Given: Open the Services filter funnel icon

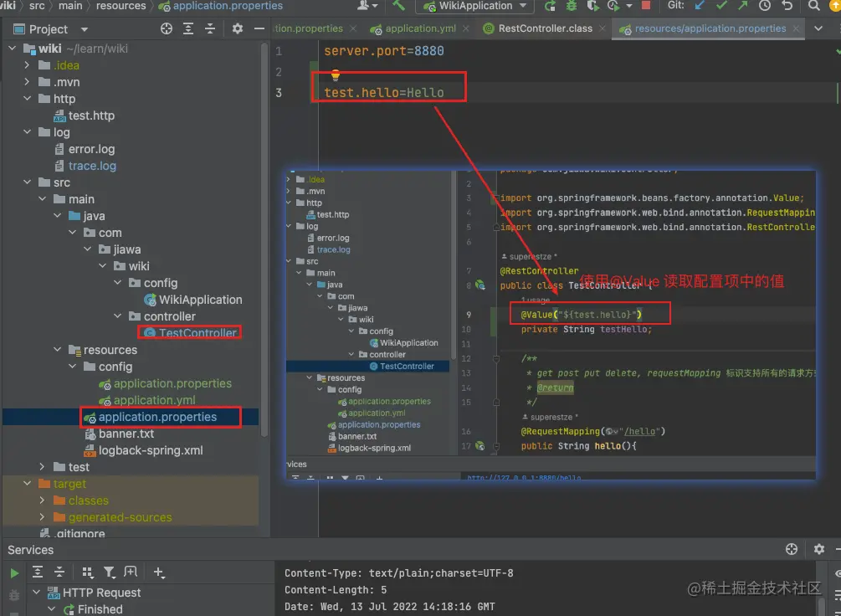Looking at the screenshot, I should 110,572.
